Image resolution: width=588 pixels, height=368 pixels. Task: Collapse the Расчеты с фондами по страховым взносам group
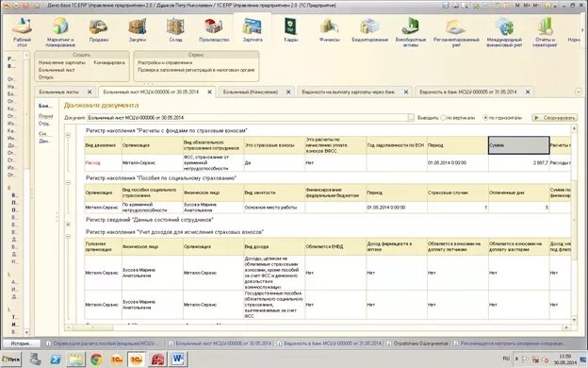pyautogui.click(x=68, y=135)
